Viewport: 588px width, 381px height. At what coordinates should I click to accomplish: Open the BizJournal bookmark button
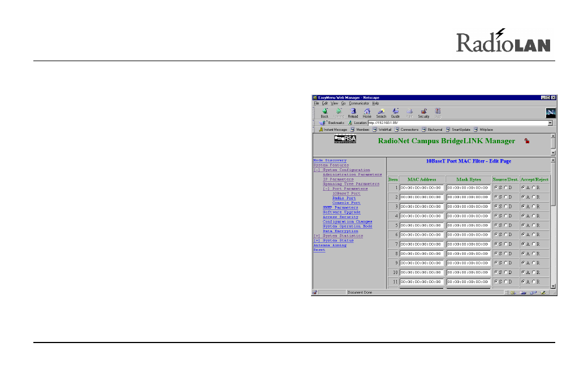(432, 130)
